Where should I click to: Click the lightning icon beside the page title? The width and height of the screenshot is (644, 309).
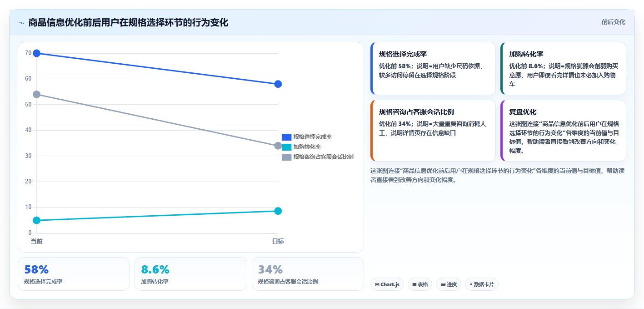(22, 22)
